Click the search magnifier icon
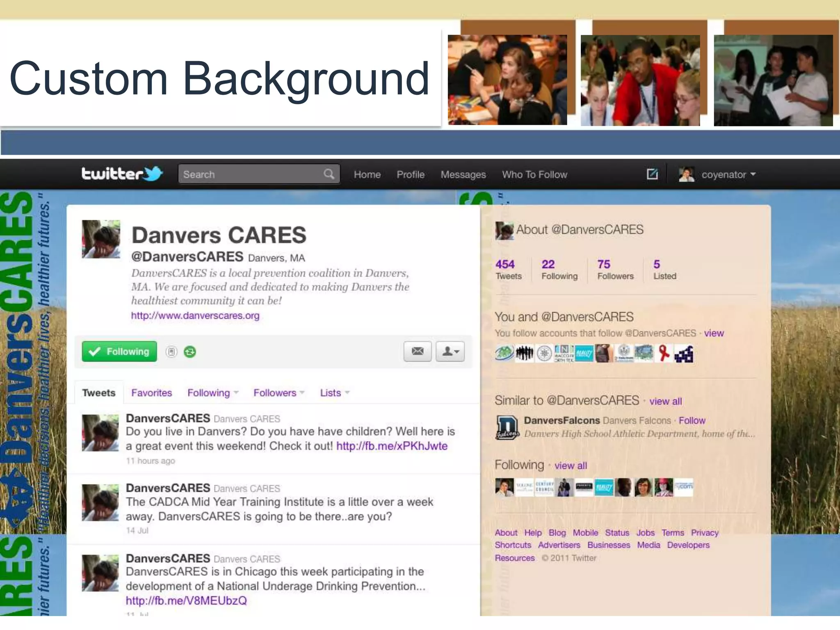This screenshot has width=840, height=630. (329, 174)
